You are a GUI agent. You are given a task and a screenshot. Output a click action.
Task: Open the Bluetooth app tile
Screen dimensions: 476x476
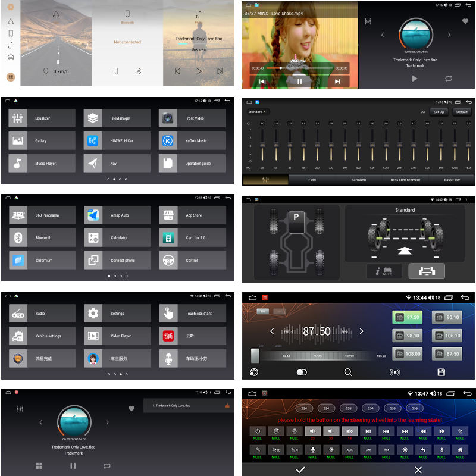[42, 237]
